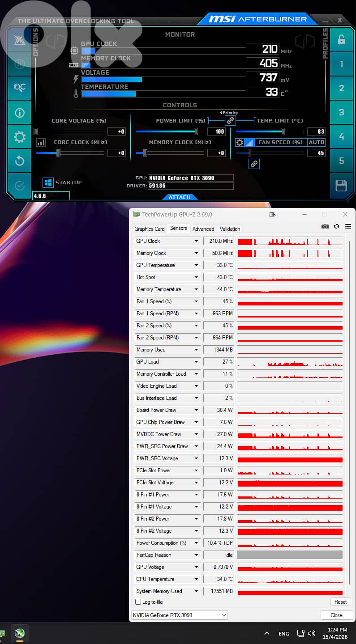This screenshot has height=644, width=356.
Task: Click the profile lock icon
Action: [x=341, y=40]
